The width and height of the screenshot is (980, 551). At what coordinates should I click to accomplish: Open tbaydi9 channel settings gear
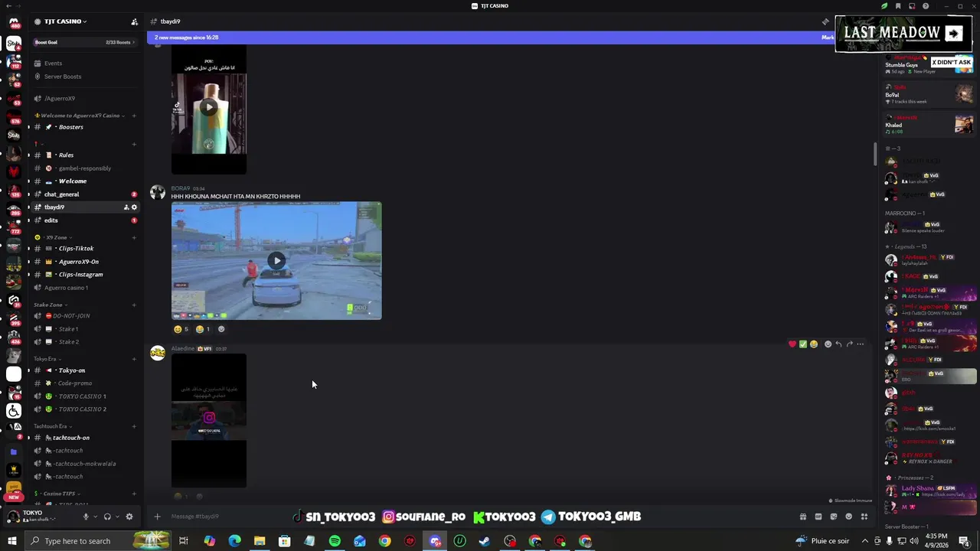[135, 207]
